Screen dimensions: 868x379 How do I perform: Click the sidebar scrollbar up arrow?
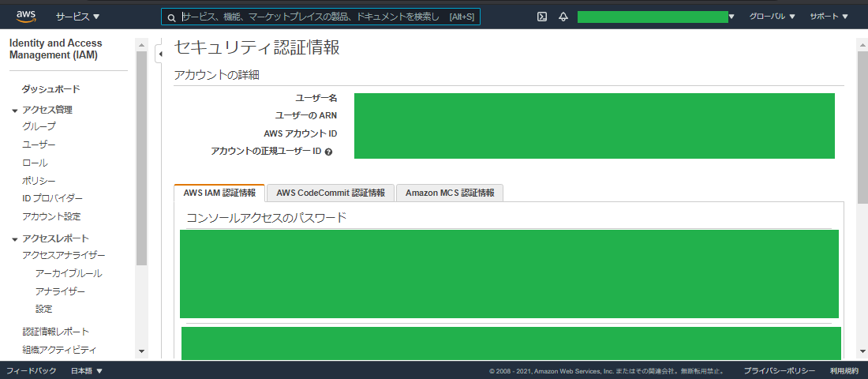tap(141, 45)
